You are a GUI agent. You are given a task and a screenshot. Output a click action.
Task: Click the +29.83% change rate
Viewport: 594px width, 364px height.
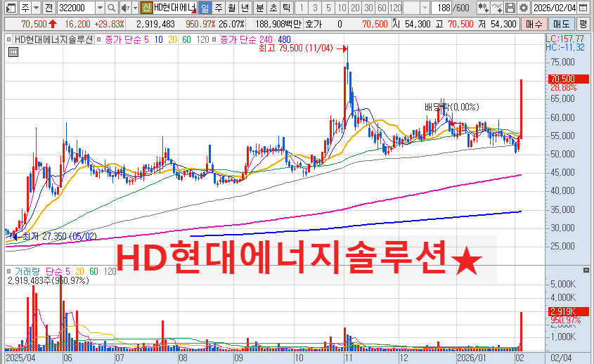tap(109, 24)
